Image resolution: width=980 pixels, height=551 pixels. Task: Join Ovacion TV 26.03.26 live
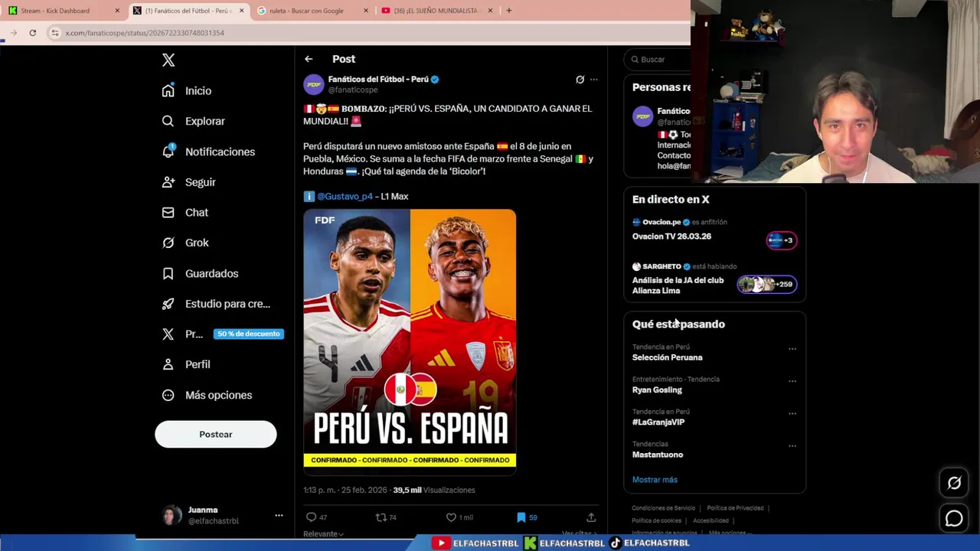(714, 231)
